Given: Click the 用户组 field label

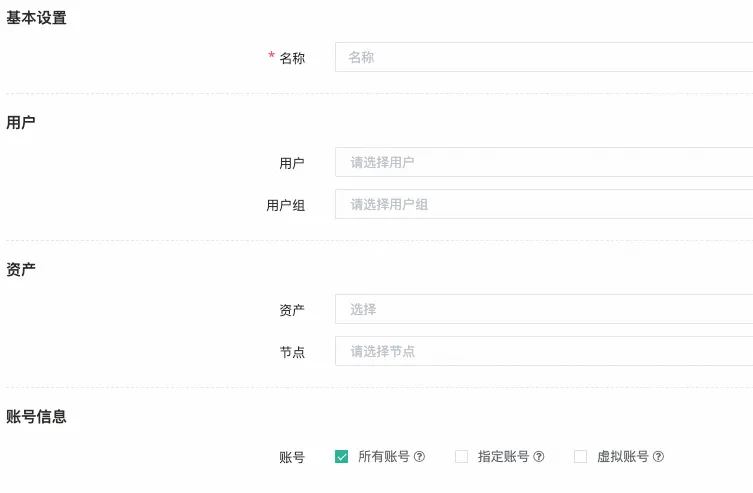Looking at the screenshot, I should pos(285,205).
